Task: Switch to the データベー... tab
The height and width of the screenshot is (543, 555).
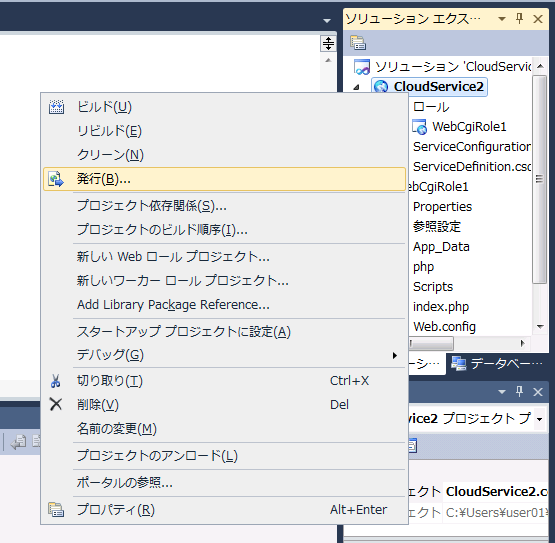Action: (497, 364)
